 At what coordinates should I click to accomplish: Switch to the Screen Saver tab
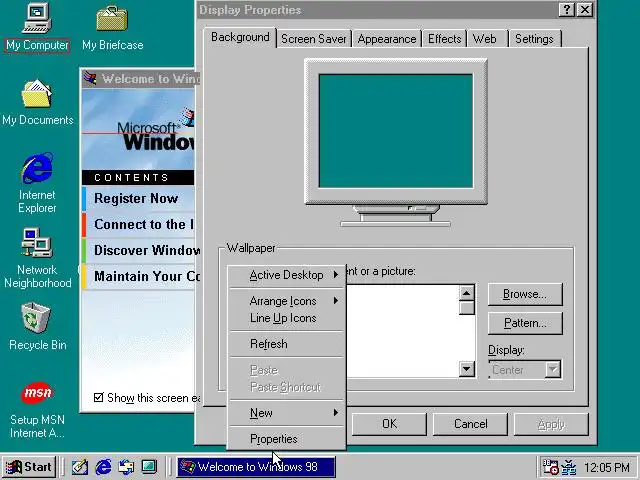tap(313, 39)
